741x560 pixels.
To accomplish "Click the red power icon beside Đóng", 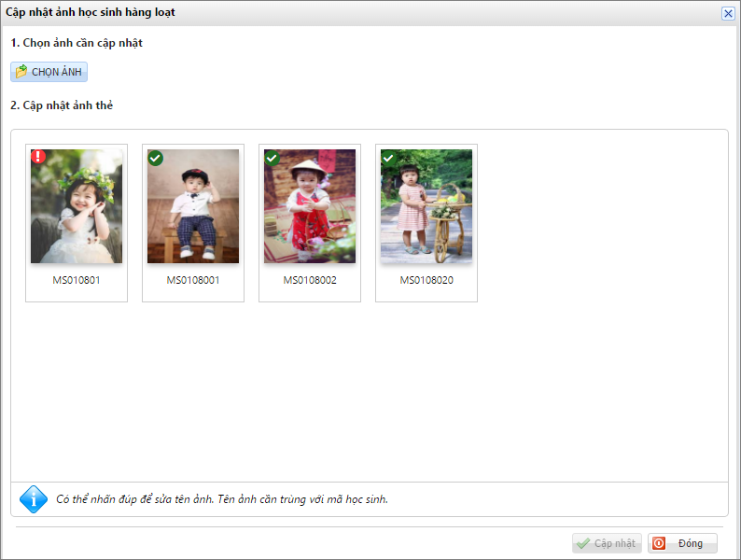I will point(660,543).
